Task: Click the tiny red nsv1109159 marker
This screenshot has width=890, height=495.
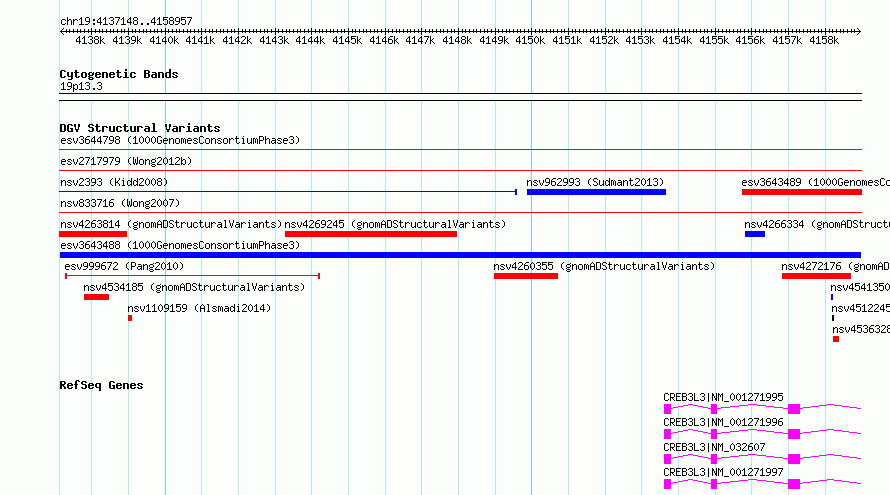Action: (130, 318)
